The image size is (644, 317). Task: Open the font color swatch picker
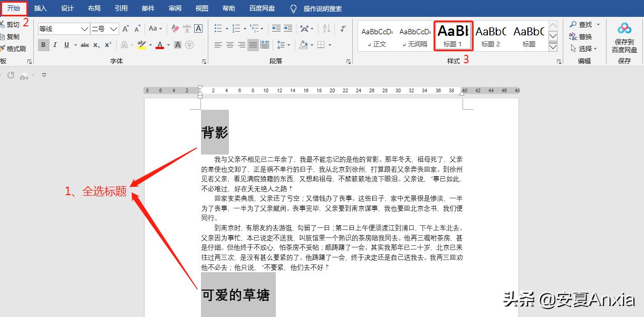click(x=168, y=45)
